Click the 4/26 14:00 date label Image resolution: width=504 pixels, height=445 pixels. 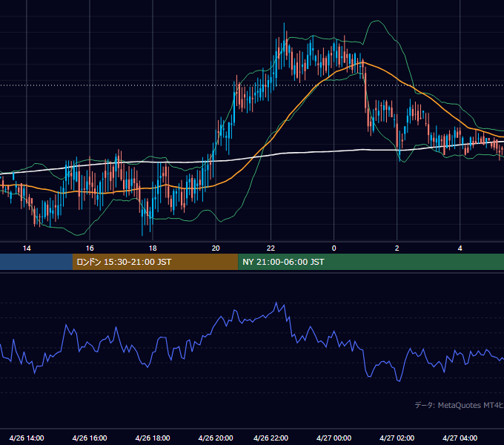click(x=27, y=438)
